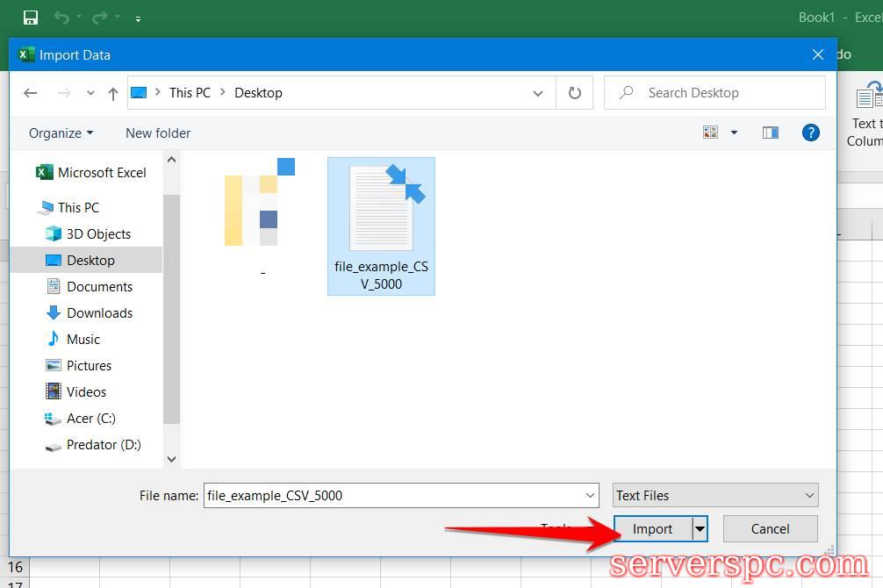Expand the address bar history dropdown

[538, 93]
